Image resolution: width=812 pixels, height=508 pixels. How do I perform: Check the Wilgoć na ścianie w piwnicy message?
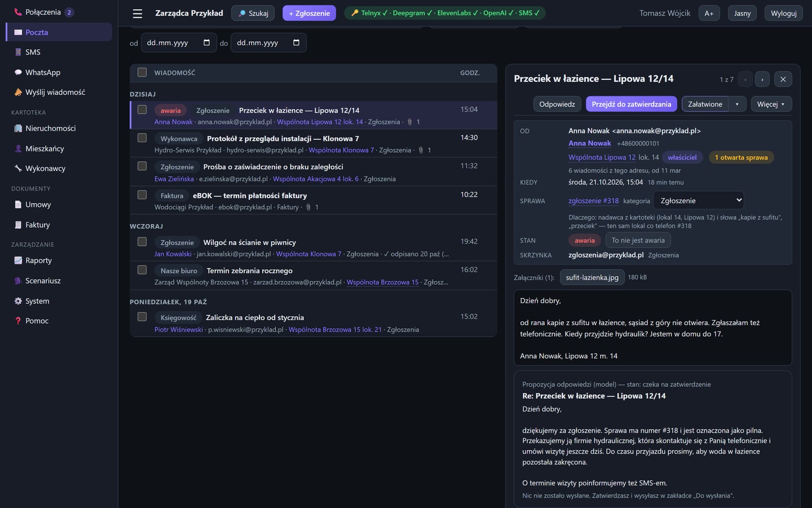(142, 242)
